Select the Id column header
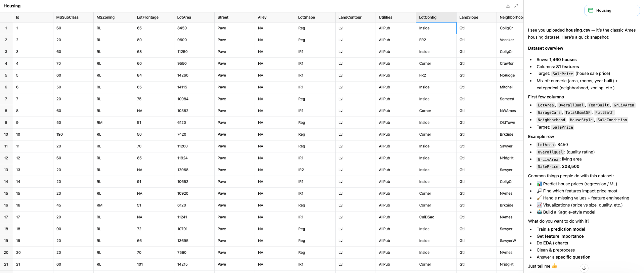 [33, 17]
